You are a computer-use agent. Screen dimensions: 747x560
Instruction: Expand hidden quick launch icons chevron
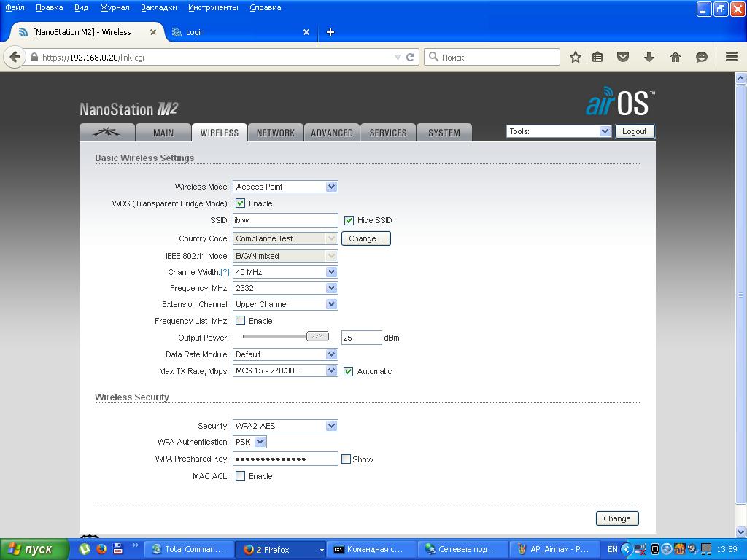click(135, 545)
